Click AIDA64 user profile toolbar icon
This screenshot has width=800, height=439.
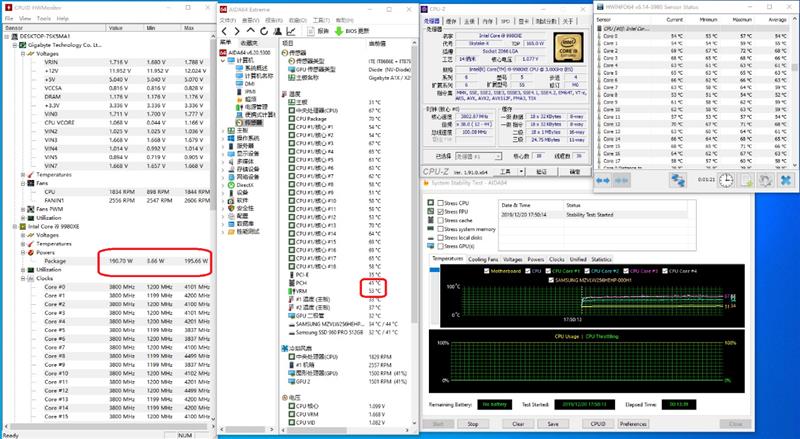pyautogui.click(x=278, y=32)
